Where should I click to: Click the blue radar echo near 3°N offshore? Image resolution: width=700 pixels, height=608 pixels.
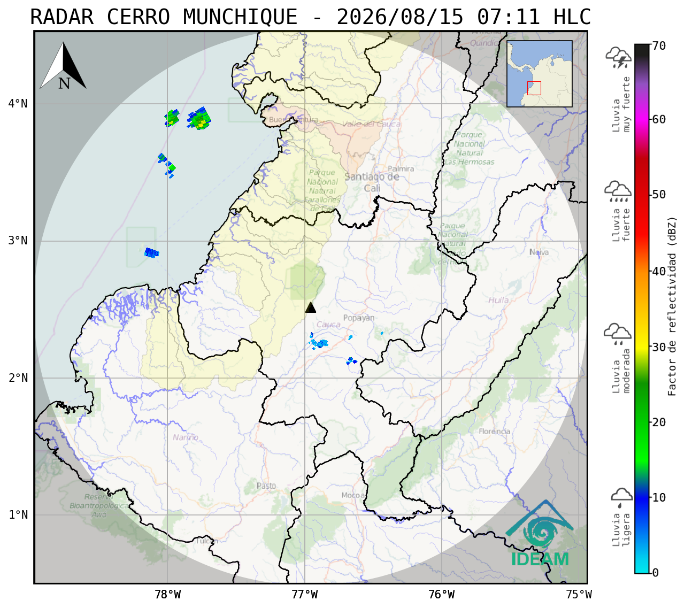point(151,252)
